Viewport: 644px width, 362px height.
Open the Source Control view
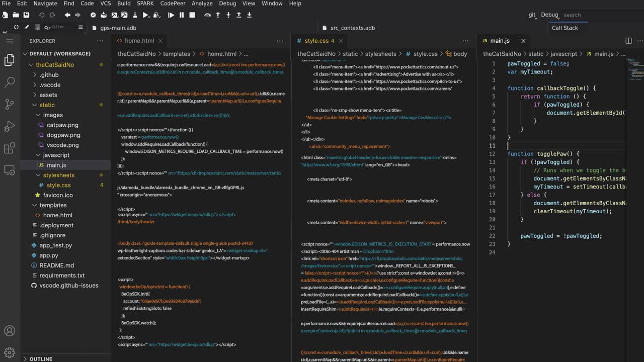click(x=9, y=104)
